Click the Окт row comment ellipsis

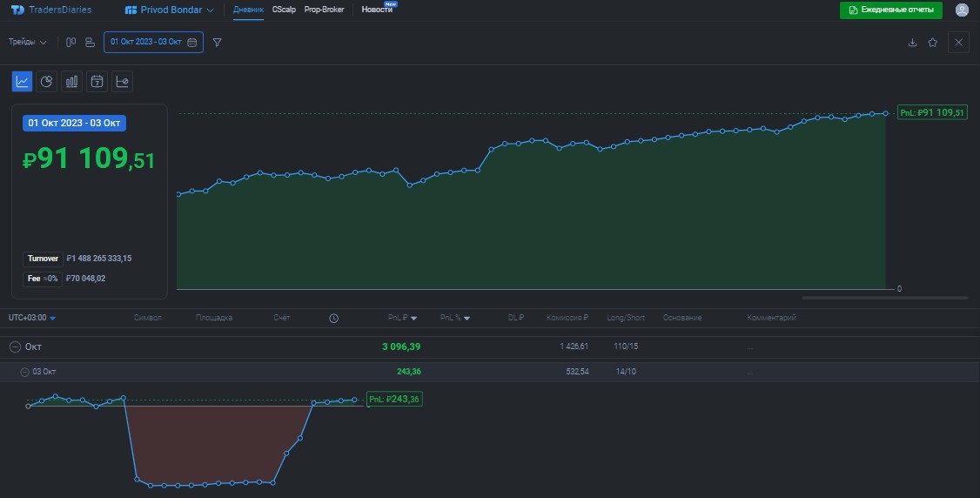tap(749, 347)
